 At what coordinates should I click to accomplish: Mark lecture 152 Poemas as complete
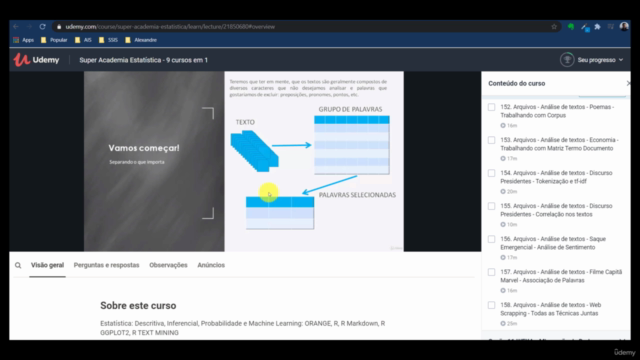491,107
